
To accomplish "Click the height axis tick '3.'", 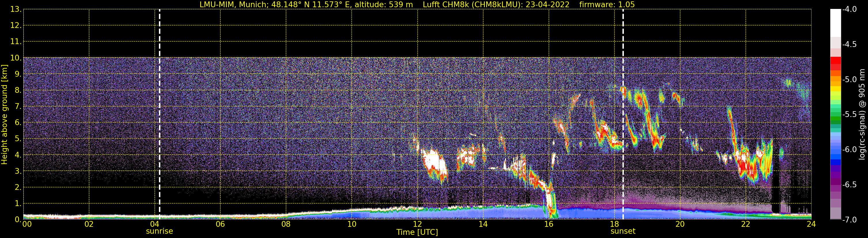I will point(18,171).
